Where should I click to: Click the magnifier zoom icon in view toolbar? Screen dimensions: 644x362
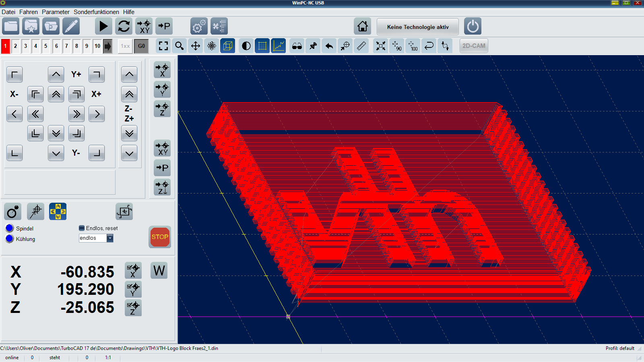pyautogui.click(x=180, y=46)
